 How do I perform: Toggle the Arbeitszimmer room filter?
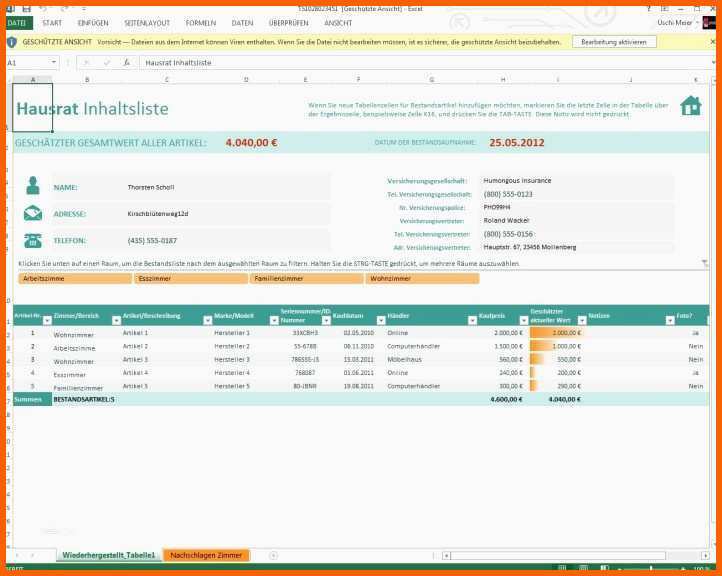[75, 279]
